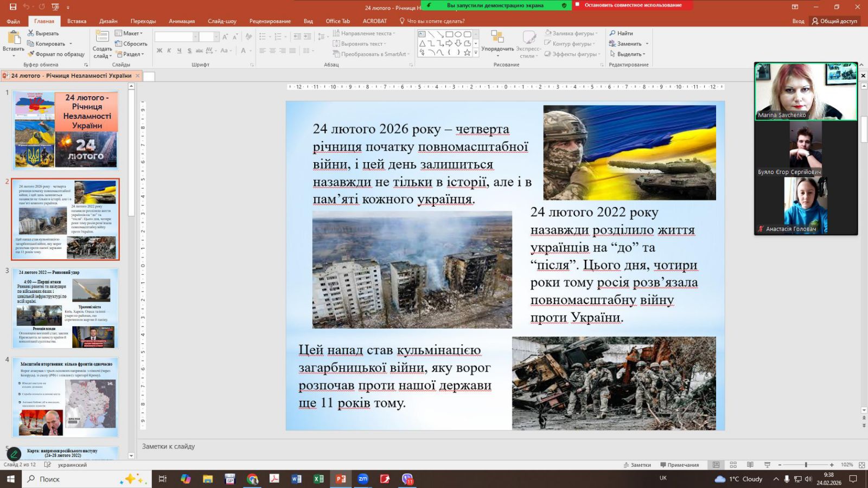Toggle the Заметки notes pane

[637, 465]
